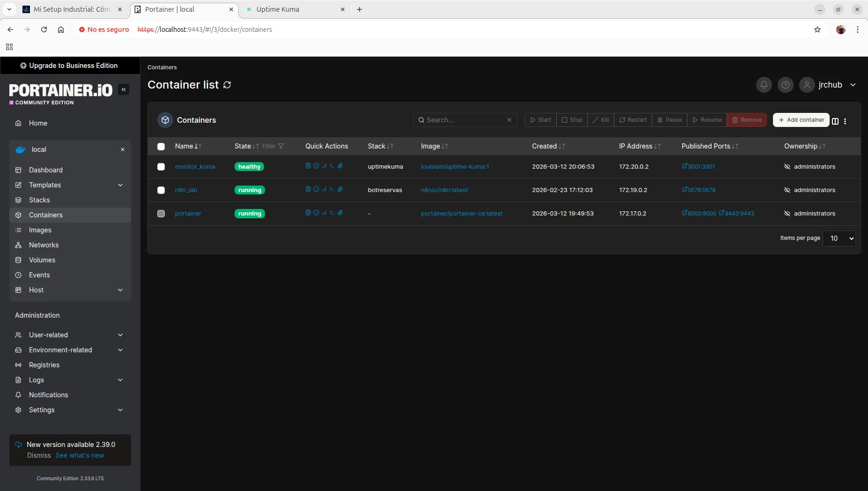Open attach console icon for portainer
Image resolution: width=868 pixels, height=491 pixels.
(340, 213)
